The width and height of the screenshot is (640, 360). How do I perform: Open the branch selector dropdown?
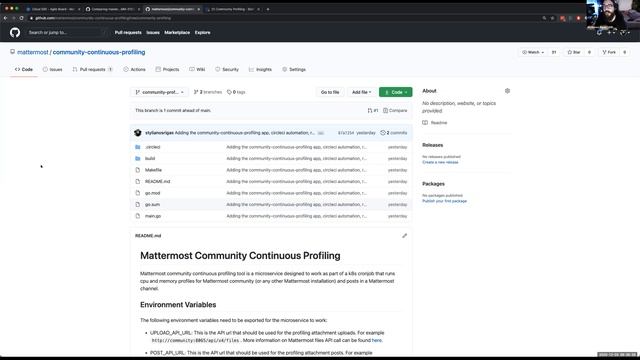pos(160,92)
